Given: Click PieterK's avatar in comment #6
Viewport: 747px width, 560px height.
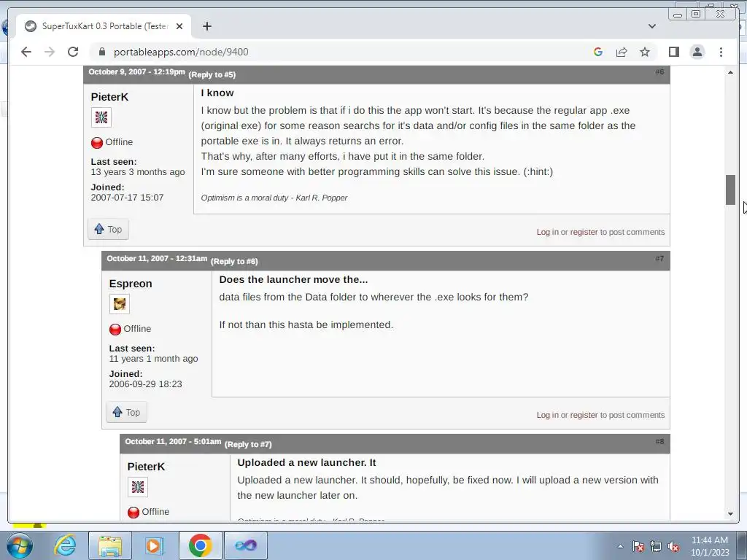Looking at the screenshot, I should tap(101, 117).
